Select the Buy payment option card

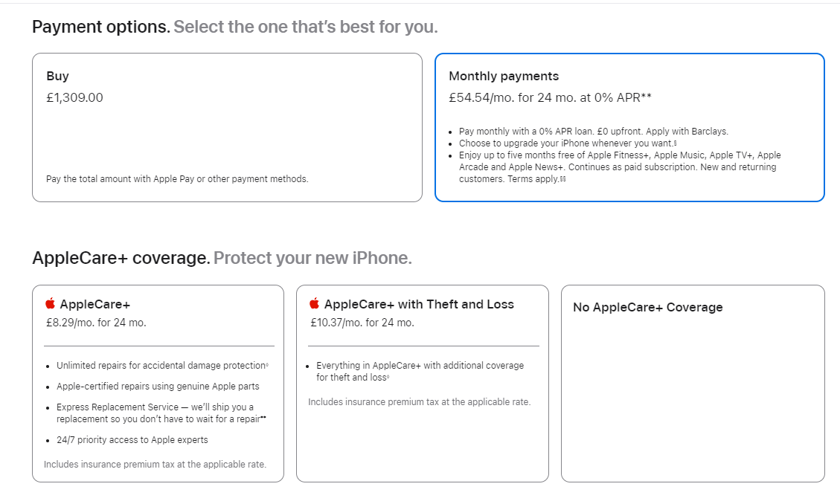coord(227,127)
